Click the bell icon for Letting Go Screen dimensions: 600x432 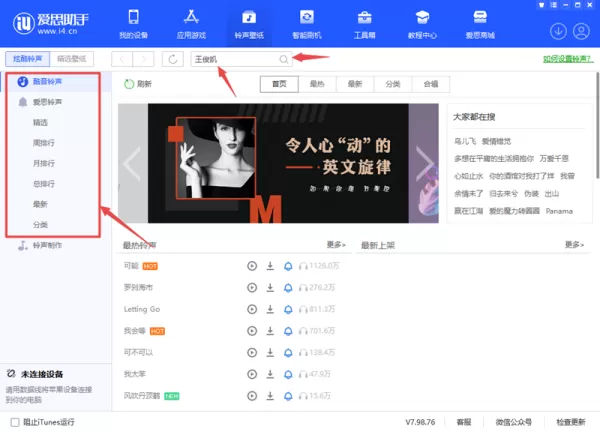pyautogui.click(x=288, y=309)
